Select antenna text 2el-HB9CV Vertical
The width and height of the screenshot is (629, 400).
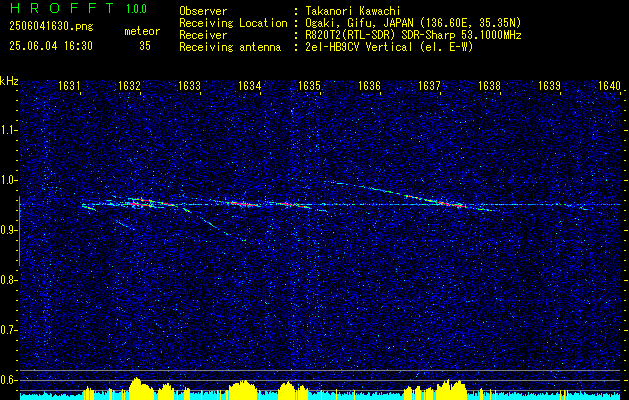[359, 47]
